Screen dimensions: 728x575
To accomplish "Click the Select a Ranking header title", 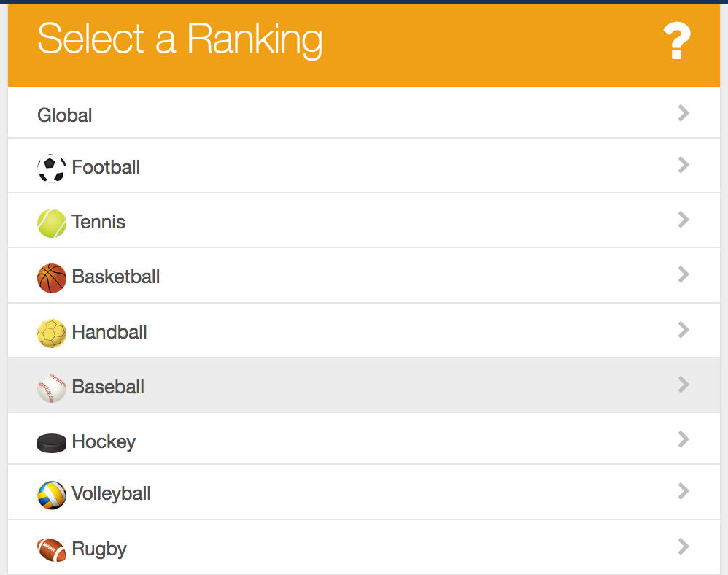I will click(x=179, y=40).
